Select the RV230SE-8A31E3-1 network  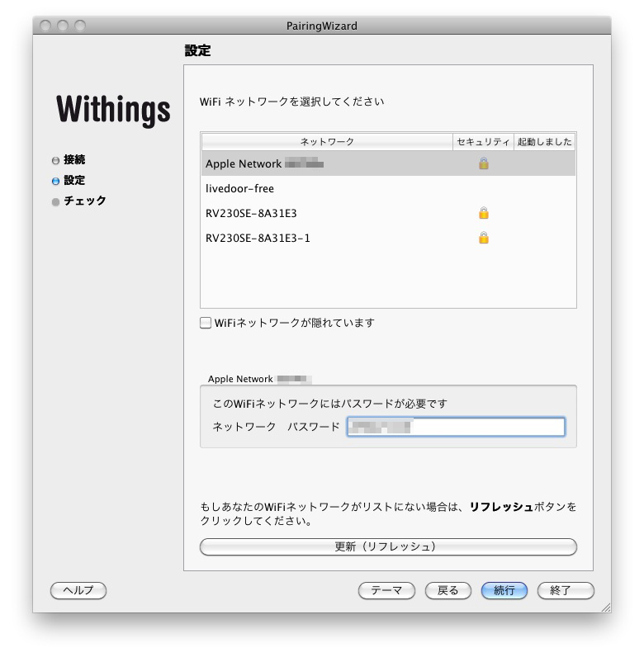coord(388,238)
